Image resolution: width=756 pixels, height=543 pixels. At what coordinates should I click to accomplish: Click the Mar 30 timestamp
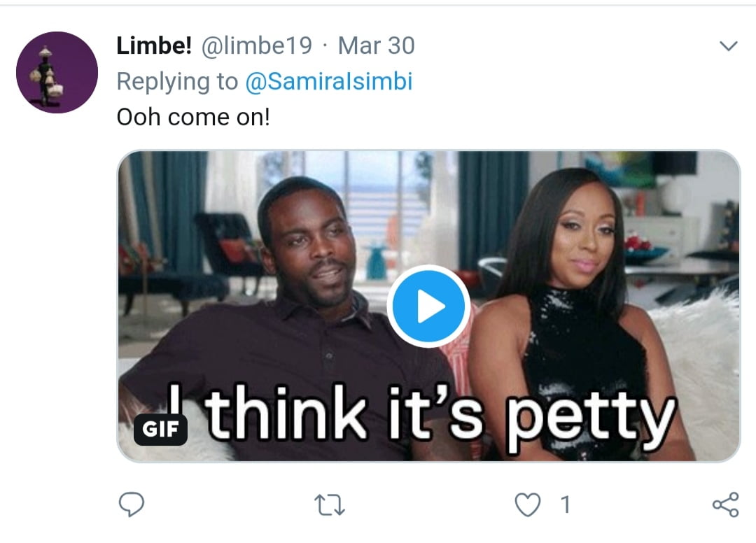coord(377,46)
